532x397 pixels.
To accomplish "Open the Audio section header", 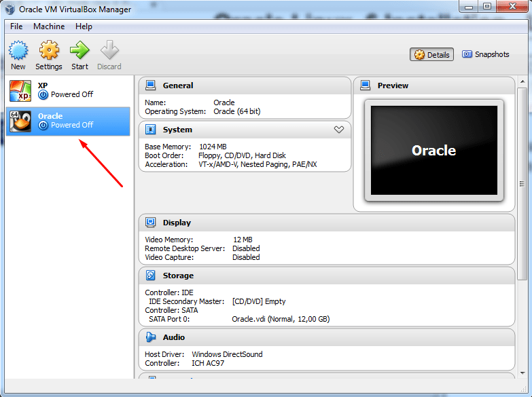I will click(x=327, y=337).
